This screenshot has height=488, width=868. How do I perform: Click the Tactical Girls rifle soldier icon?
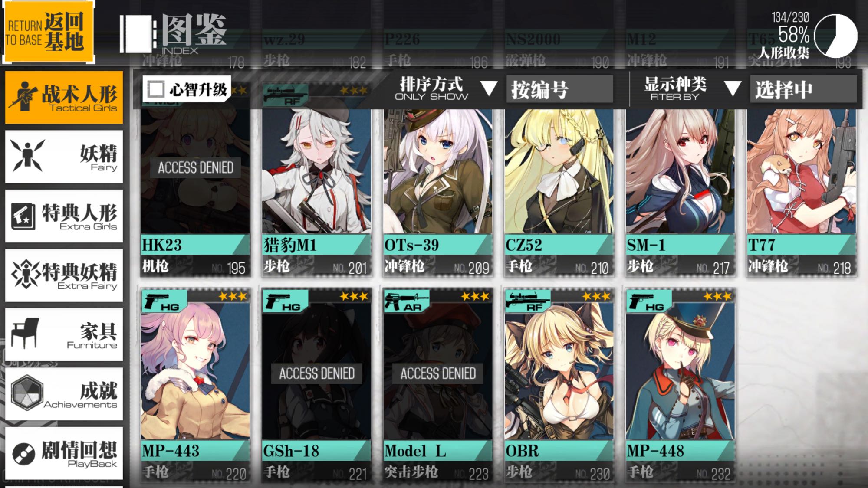tap(24, 96)
